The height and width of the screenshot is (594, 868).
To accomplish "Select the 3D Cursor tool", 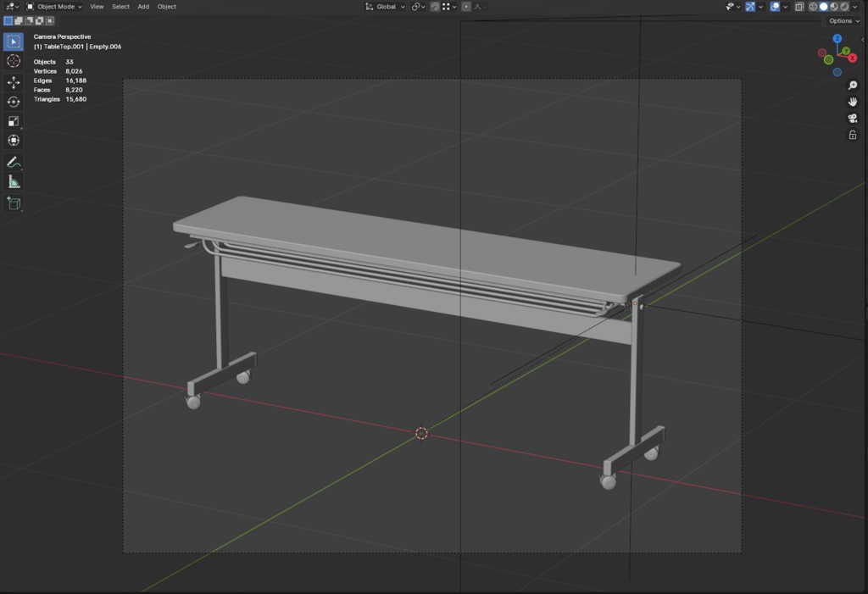I will click(14, 61).
